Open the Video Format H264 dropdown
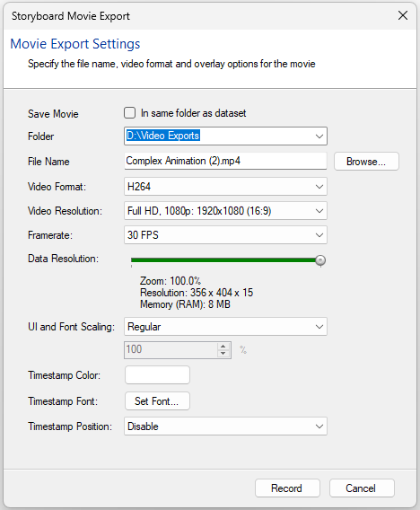Viewport: 420px width, 510px height. coord(225,187)
